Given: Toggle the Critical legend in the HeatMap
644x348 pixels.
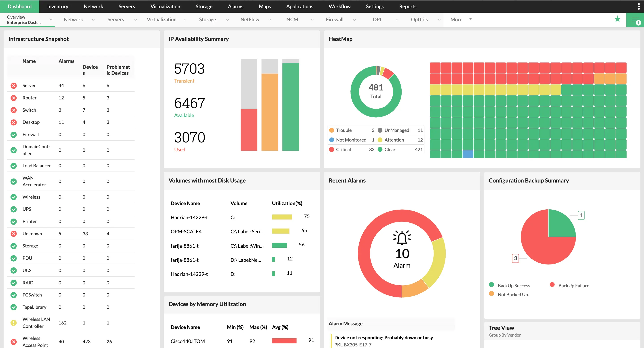Looking at the screenshot, I should click(341, 149).
